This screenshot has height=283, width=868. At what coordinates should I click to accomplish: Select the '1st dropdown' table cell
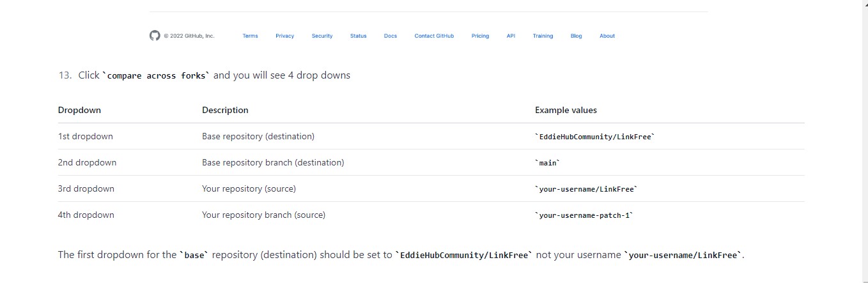[x=85, y=136]
